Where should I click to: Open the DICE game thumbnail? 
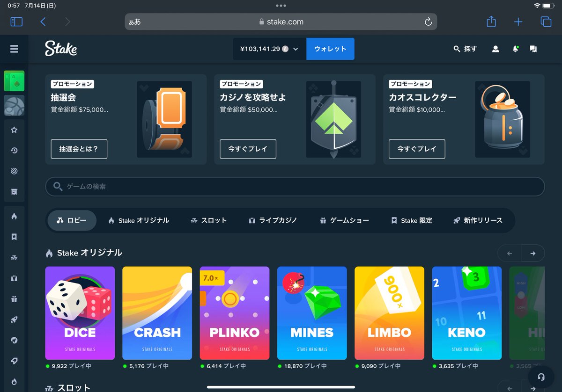[x=80, y=313]
